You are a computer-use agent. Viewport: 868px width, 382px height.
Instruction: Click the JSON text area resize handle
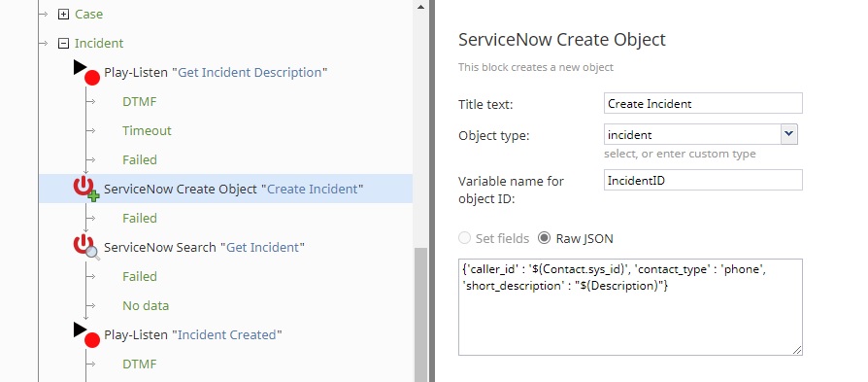[x=797, y=350]
